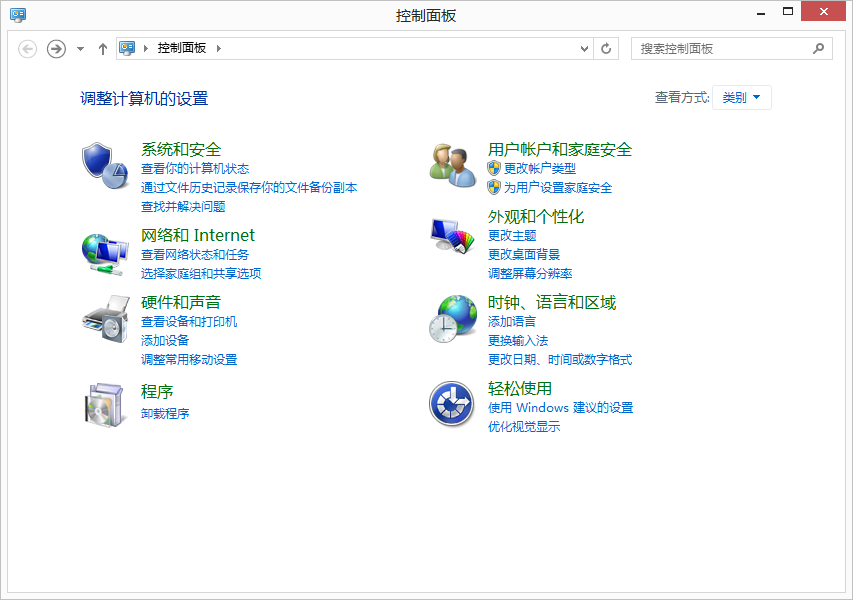Open the 轻松使用 heading

click(x=520, y=388)
